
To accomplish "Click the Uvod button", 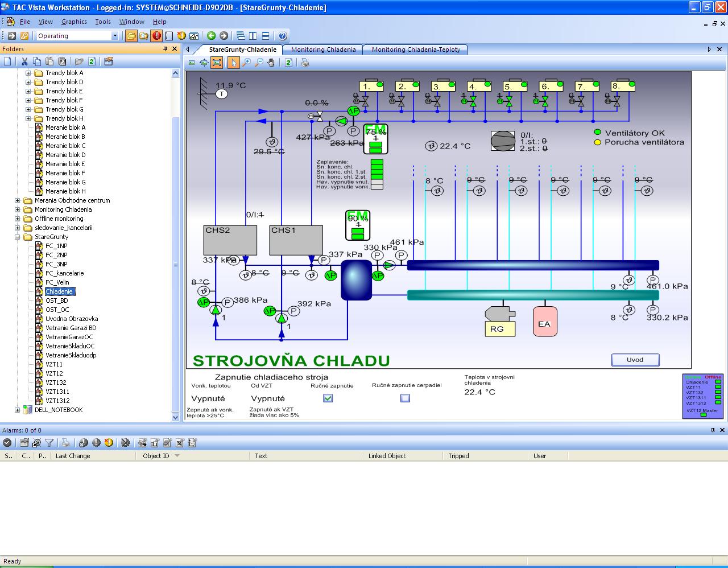I will (635, 360).
